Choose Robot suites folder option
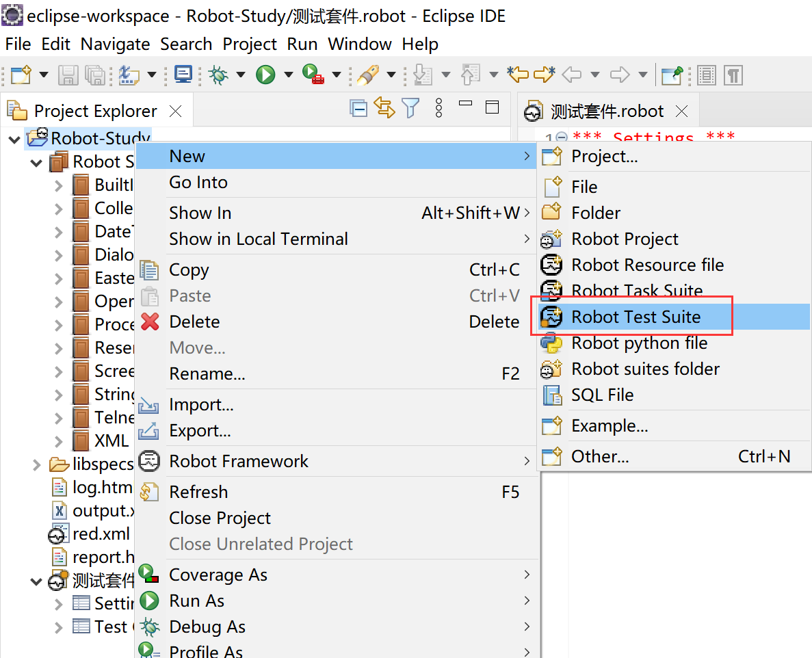Image resolution: width=812 pixels, height=658 pixels. 674,369
